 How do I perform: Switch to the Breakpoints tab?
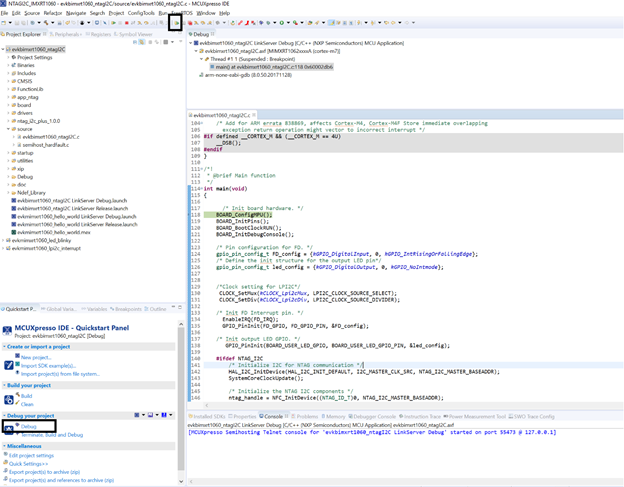click(x=126, y=309)
